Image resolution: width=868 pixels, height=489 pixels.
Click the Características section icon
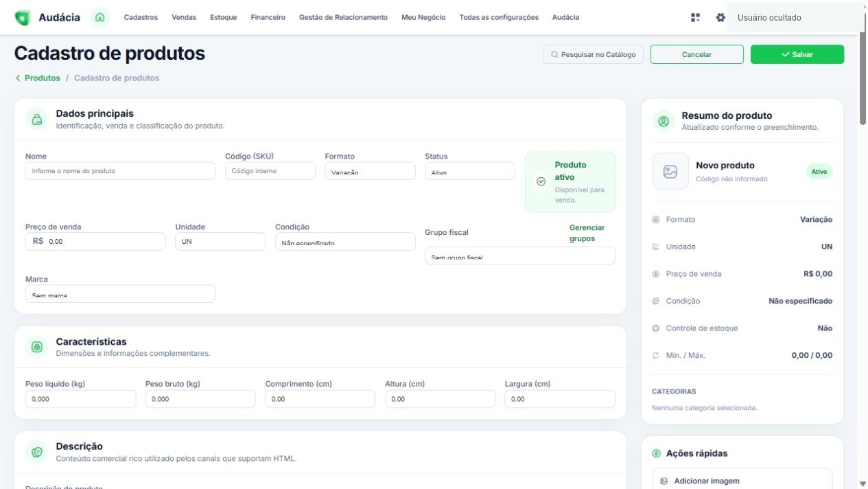click(x=37, y=347)
